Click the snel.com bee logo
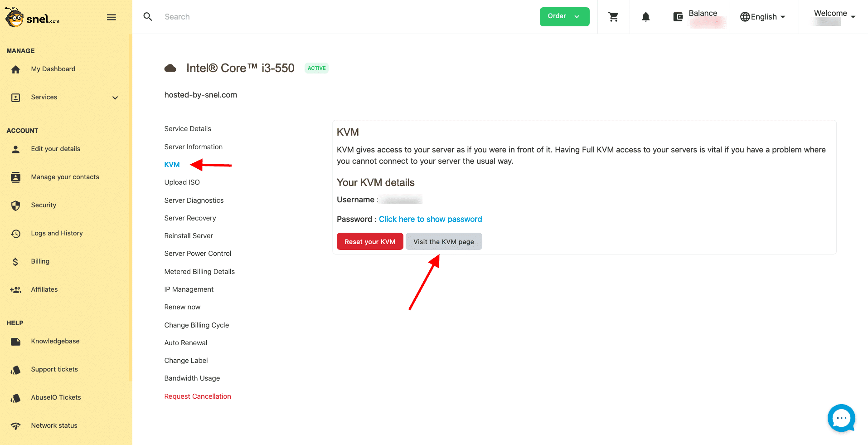 [x=32, y=18]
